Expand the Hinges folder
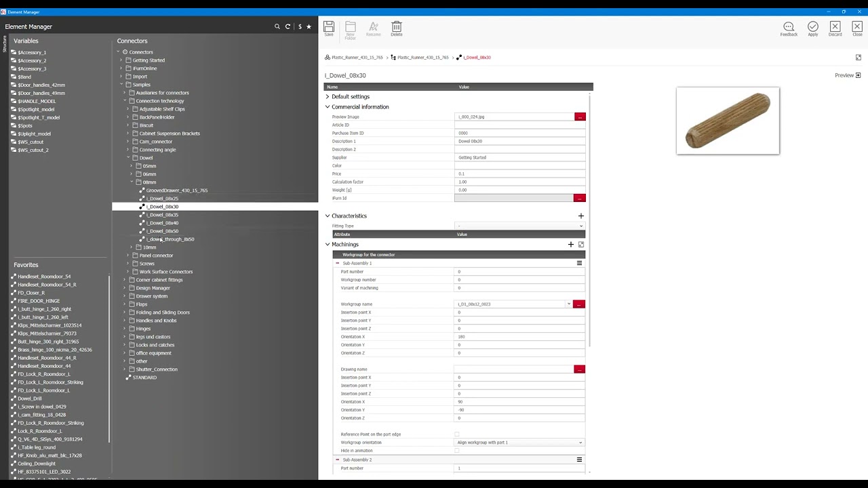 (124, 329)
